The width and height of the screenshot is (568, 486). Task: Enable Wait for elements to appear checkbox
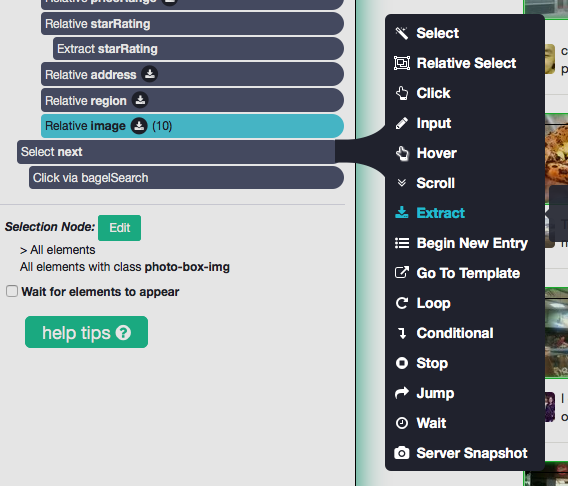(12, 291)
